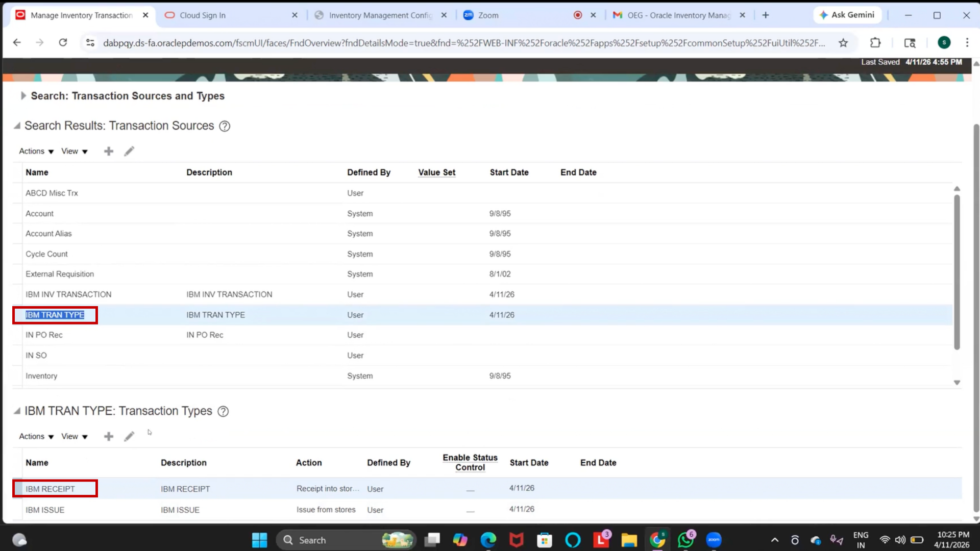Open View menu in Transaction Types toolbar
980x551 pixels.
(75, 436)
